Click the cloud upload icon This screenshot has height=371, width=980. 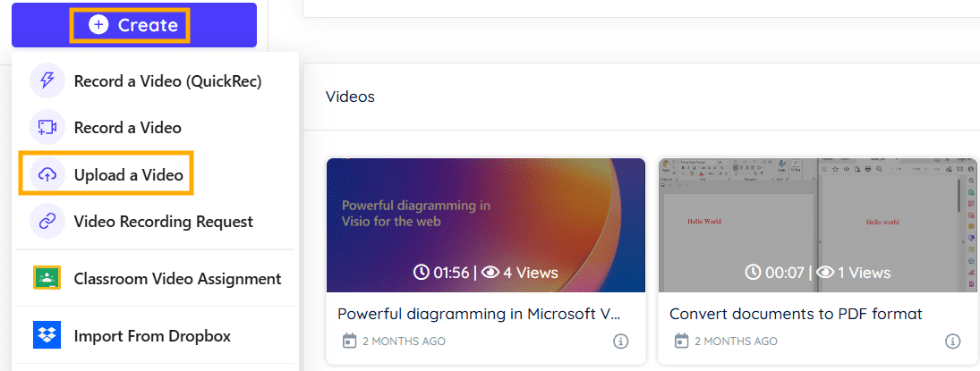[47, 175]
